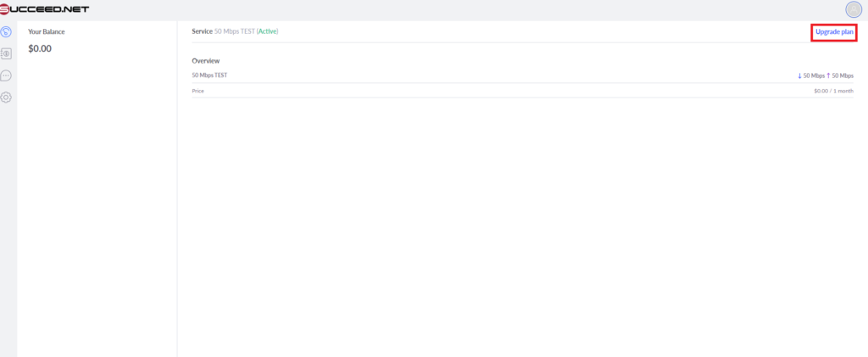Open the user profile avatar icon
Image resolution: width=868 pixels, height=357 pixels.
(x=854, y=9)
